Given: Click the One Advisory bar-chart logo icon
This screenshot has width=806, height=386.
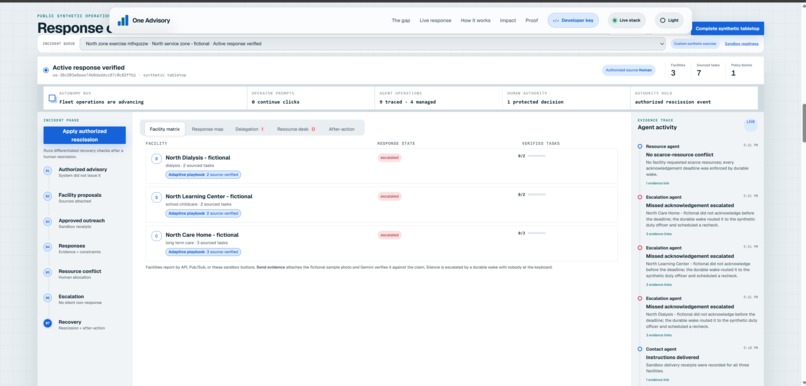Looking at the screenshot, I should [x=123, y=21].
